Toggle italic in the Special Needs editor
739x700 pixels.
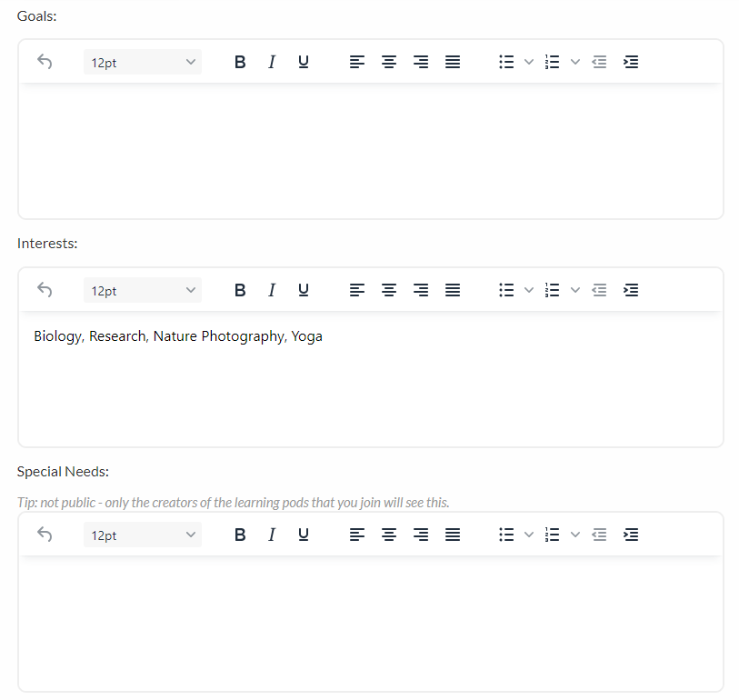[272, 535]
